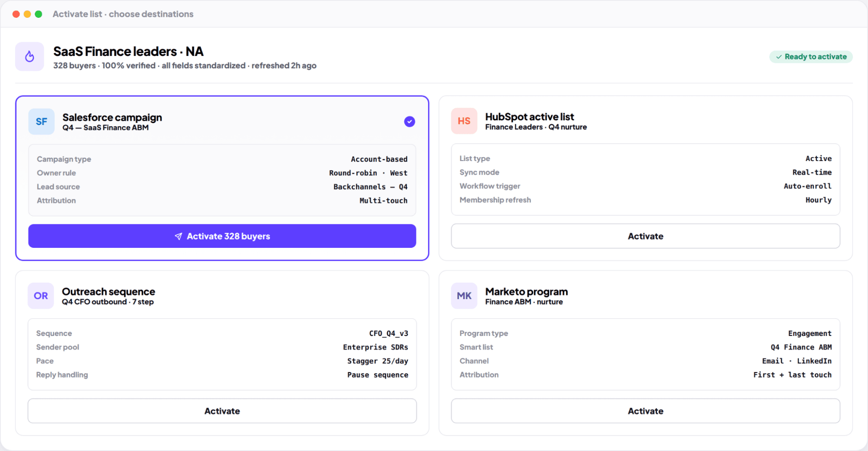Screen dimensions: 868x451
Task: Select the Salesforce campaign card title
Action: (x=112, y=117)
